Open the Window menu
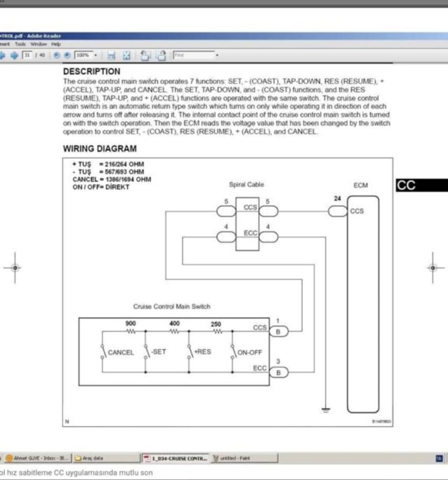The height and width of the screenshot is (480, 448). click(38, 44)
